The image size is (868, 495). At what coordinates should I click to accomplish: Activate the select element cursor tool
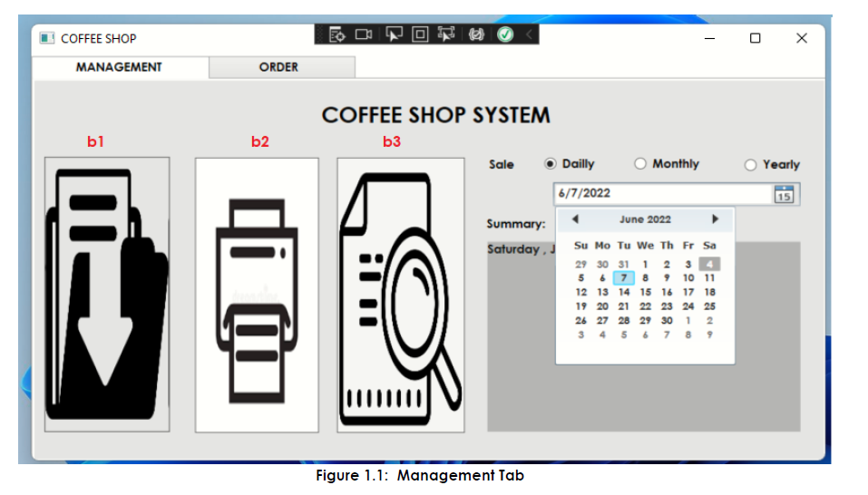click(x=394, y=34)
